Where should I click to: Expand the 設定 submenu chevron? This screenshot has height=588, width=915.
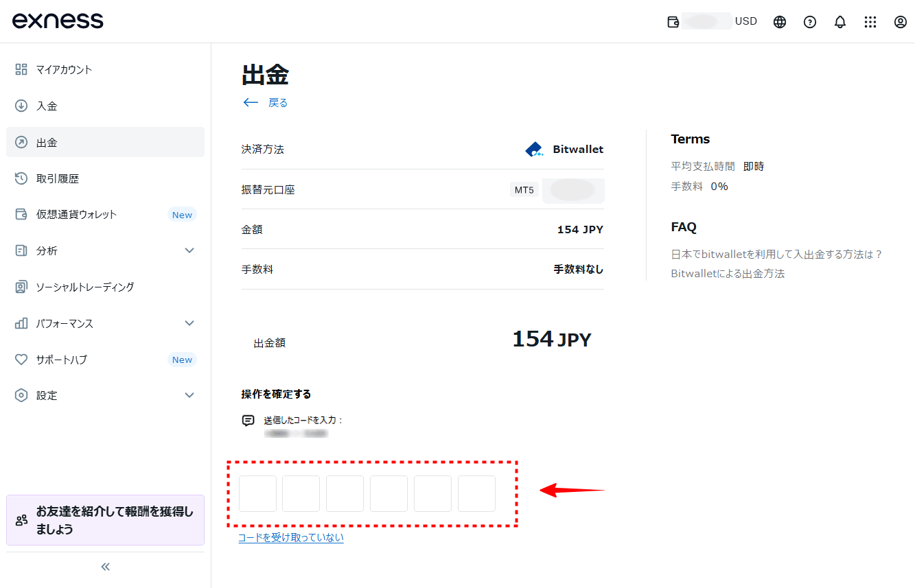pos(190,395)
